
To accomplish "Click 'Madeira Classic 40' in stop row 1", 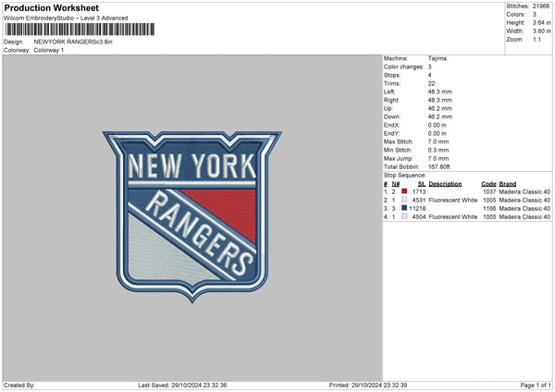I will [x=524, y=191].
